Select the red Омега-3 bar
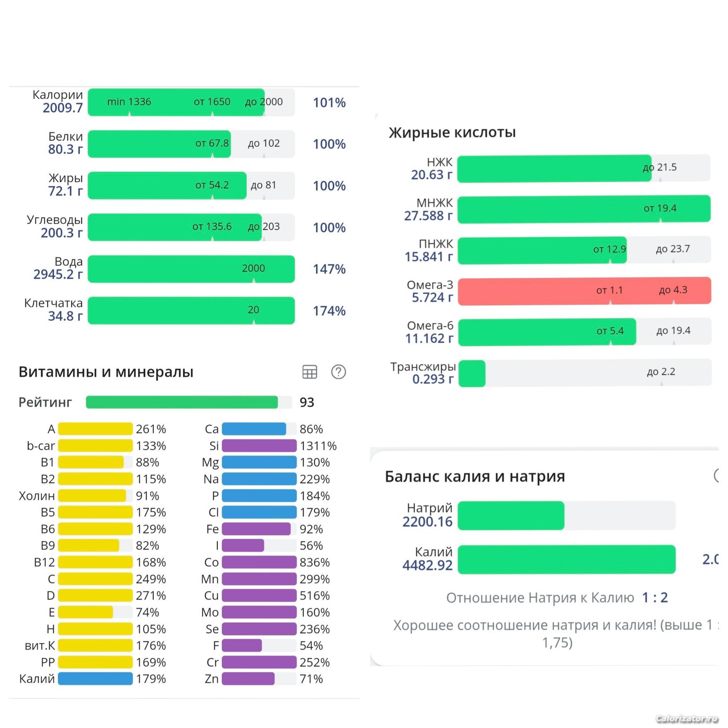Screen dimensions: 728x728 (584, 291)
